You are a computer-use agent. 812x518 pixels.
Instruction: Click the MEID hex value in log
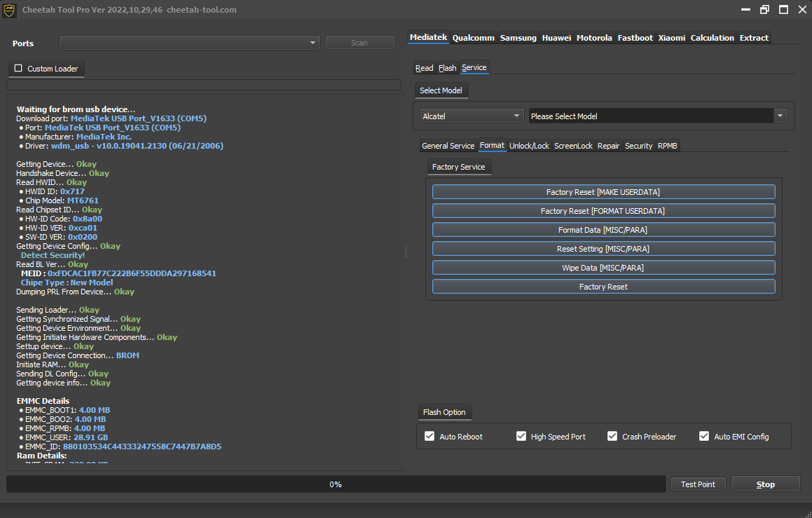[132, 273]
